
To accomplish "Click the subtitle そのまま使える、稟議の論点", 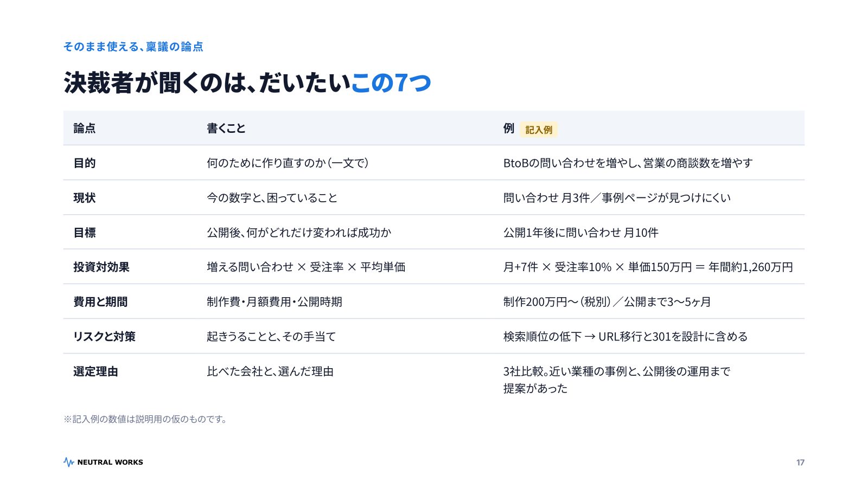I will tap(133, 47).
